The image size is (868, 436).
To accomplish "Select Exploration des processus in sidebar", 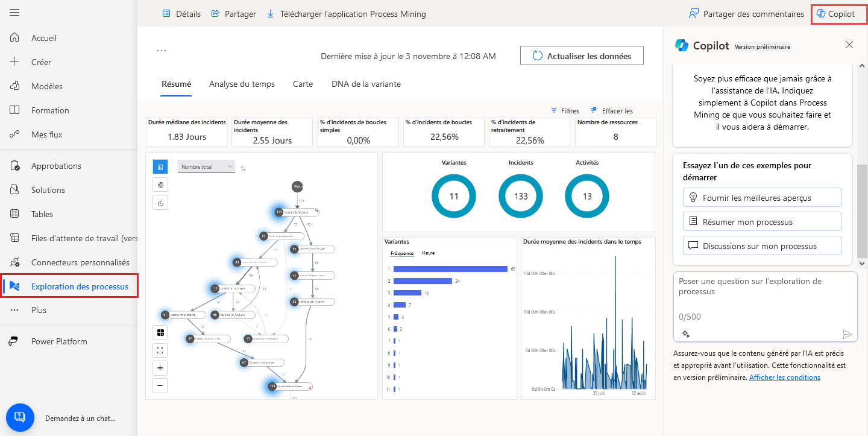I will tap(70, 286).
